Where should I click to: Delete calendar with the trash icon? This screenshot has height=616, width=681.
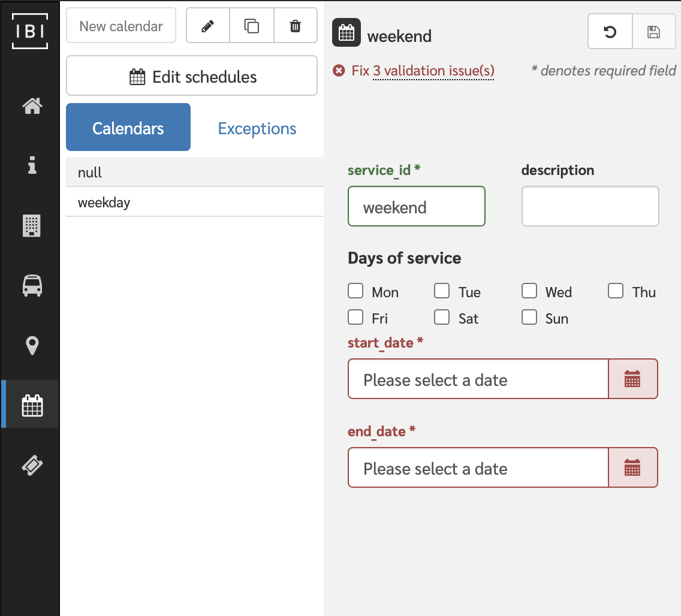(296, 26)
